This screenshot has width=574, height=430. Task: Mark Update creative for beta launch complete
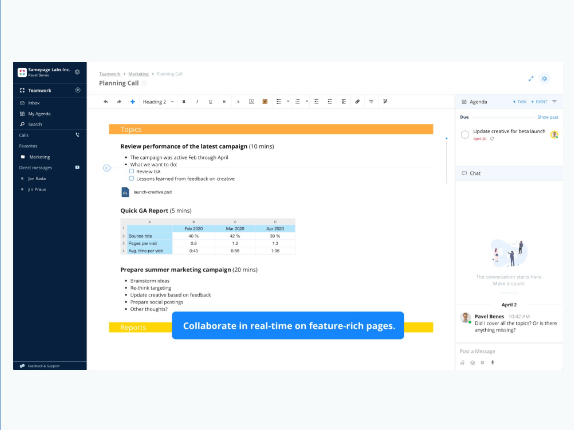click(x=465, y=135)
